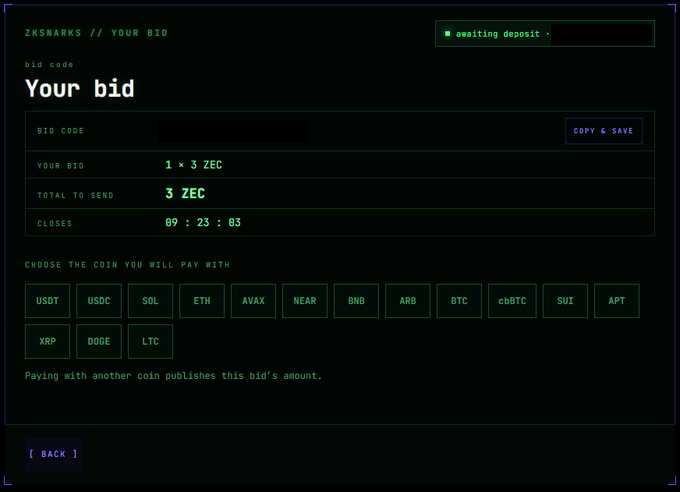This screenshot has height=492, width=680.
Task: Click the 'TOTAL TO SEND' label
Action: (75, 195)
